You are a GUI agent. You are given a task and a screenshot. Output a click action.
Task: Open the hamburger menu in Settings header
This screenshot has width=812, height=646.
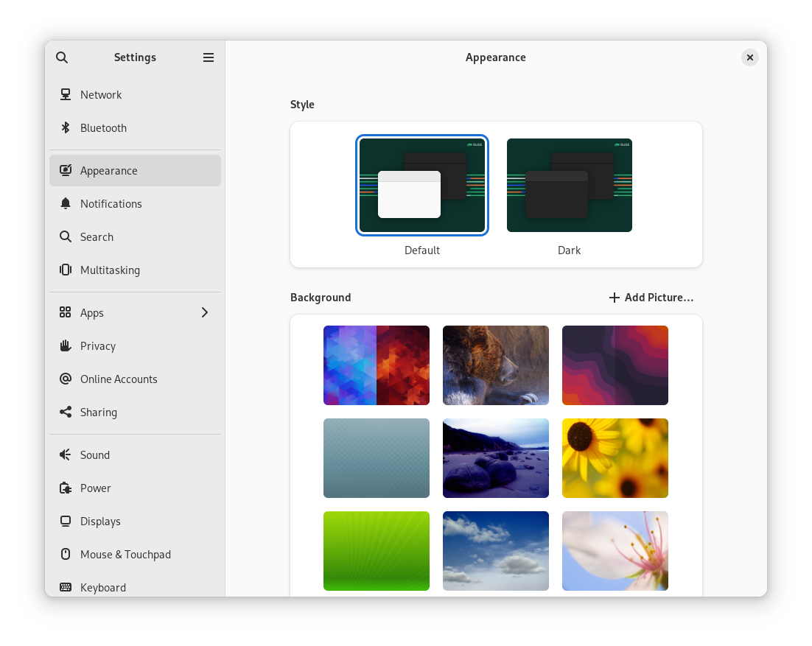coord(209,57)
